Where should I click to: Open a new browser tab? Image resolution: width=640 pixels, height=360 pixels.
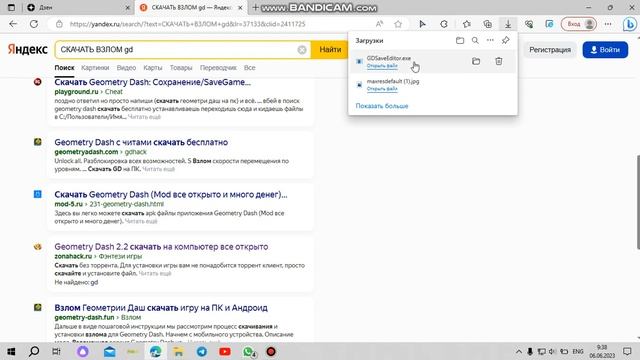[x=255, y=7]
